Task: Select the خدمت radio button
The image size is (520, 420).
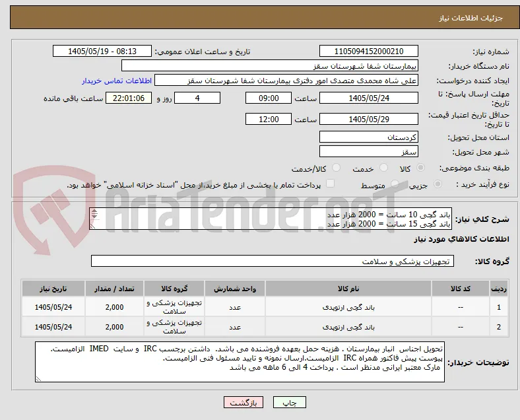Action: [x=383, y=168]
